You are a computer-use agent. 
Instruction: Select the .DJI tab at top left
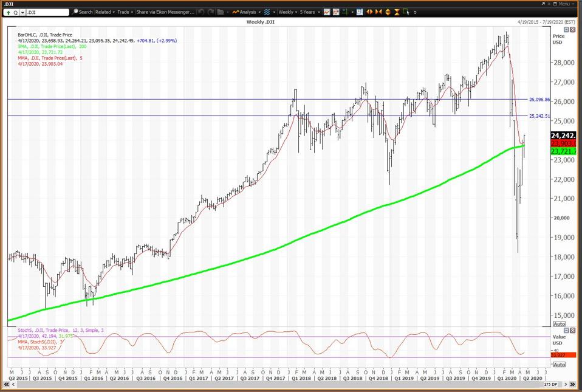pos(9,3)
